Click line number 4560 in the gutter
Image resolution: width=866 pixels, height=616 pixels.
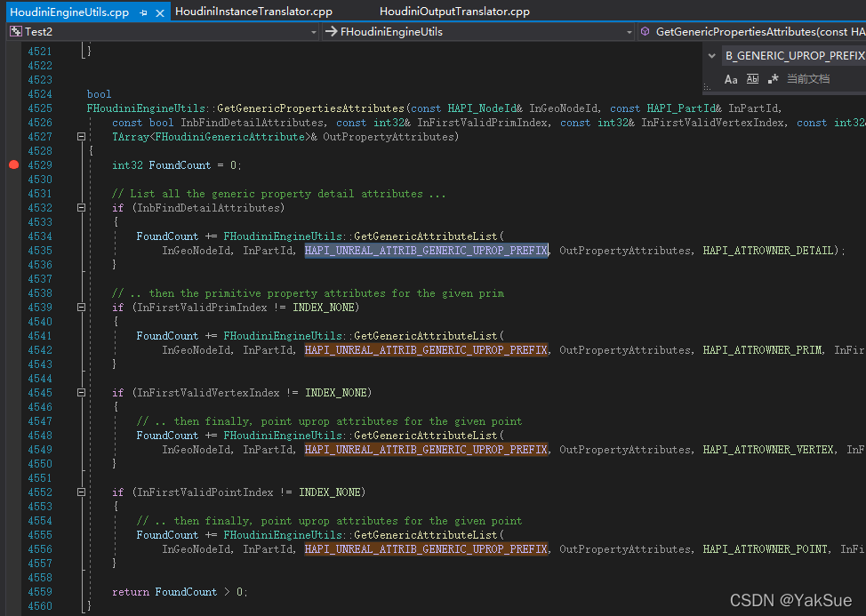40,606
